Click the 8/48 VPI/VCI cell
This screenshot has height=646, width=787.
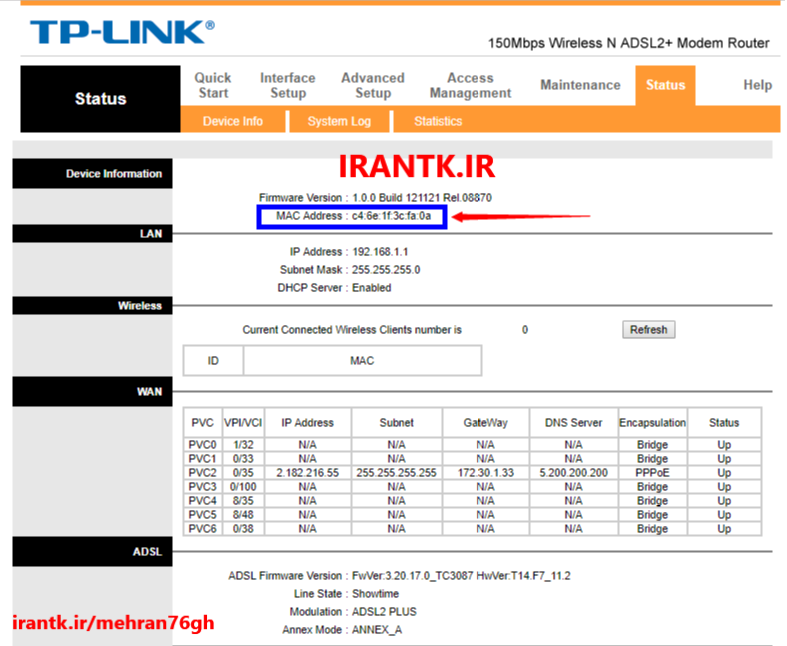pyautogui.click(x=243, y=515)
